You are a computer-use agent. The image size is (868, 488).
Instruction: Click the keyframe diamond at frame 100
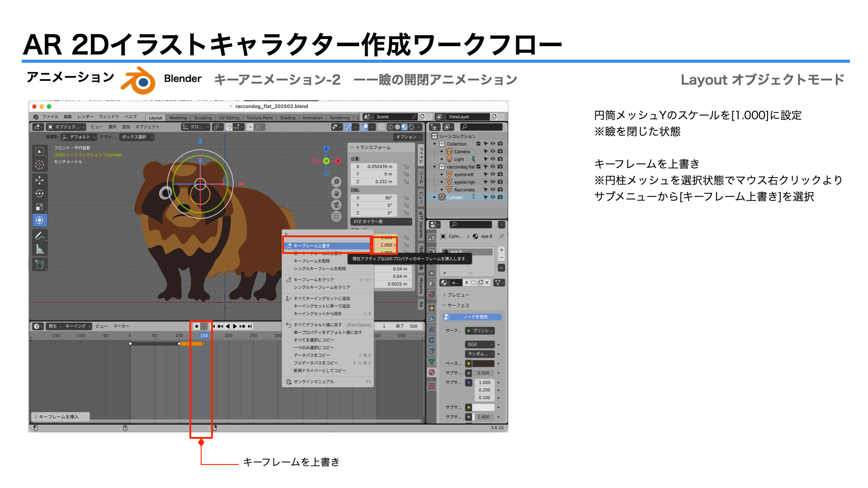point(179,344)
